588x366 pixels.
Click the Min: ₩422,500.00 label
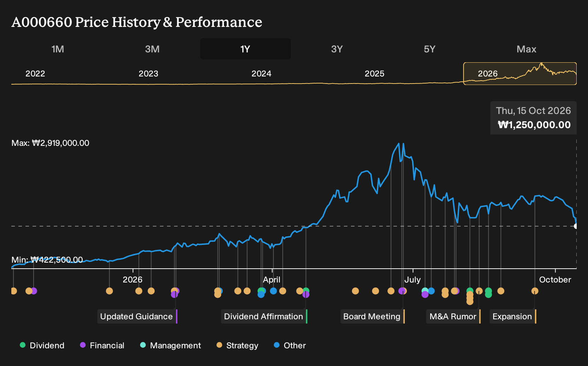[x=47, y=260]
